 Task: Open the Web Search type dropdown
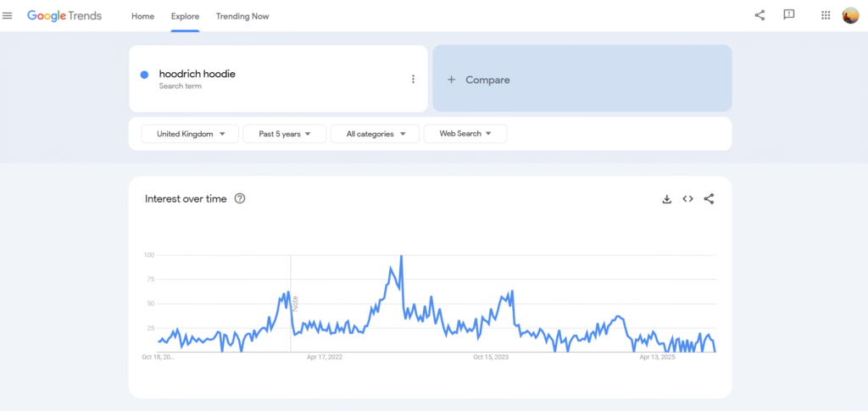tap(465, 134)
